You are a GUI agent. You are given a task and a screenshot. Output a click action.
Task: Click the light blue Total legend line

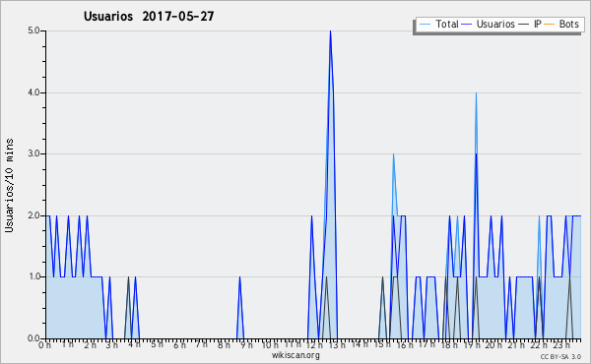425,25
